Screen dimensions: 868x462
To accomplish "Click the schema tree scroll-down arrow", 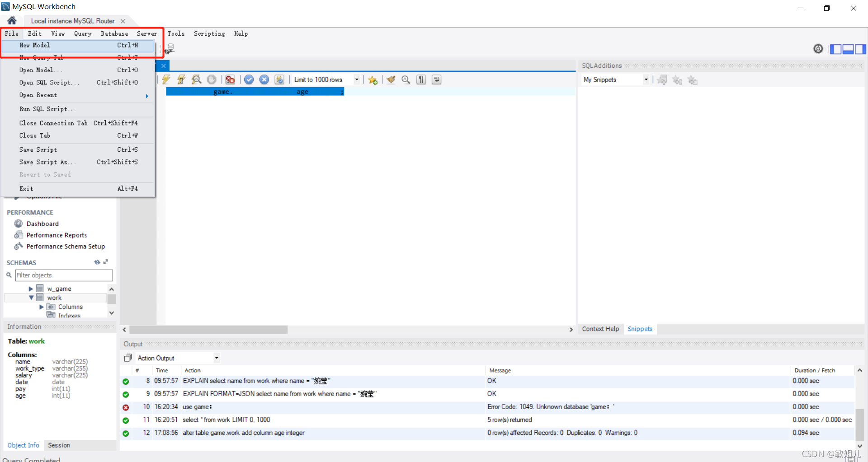I will 112,313.
